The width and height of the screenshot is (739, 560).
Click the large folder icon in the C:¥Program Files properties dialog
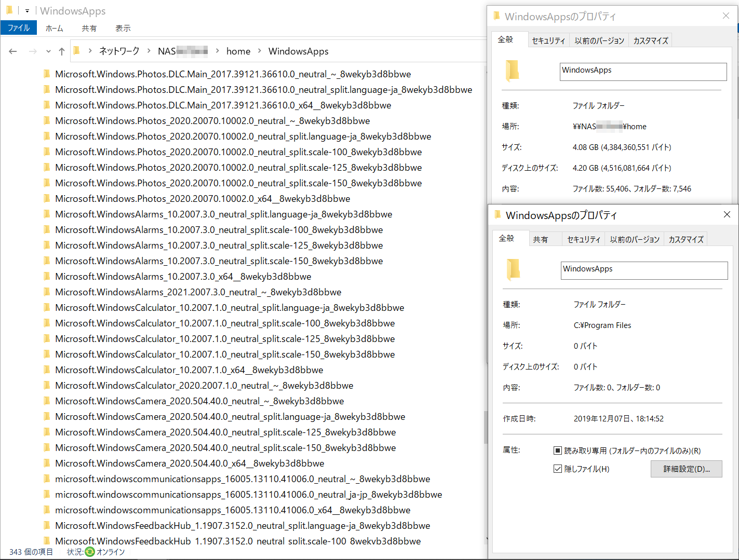[513, 270]
